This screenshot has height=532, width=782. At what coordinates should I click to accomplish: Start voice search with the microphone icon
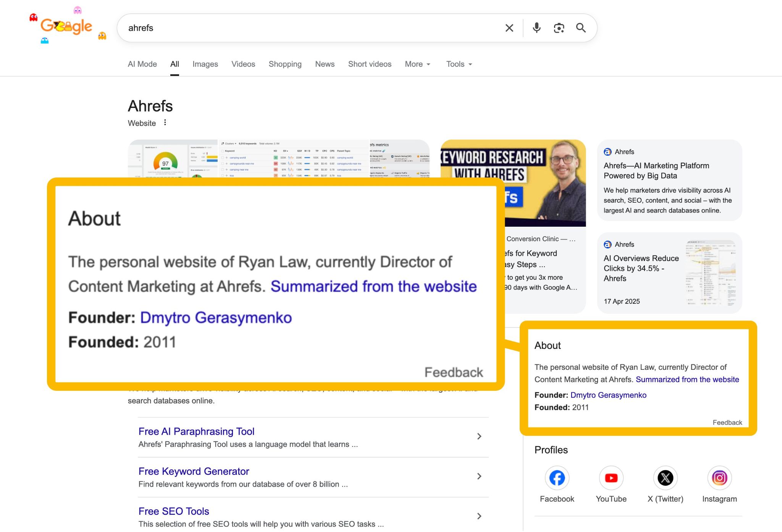pos(536,28)
